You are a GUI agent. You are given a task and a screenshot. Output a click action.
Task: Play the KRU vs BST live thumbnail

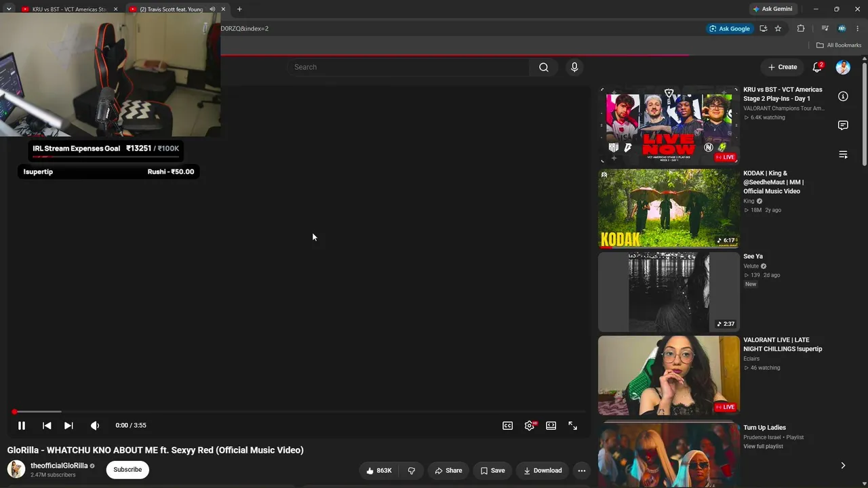(x=669, y=125)
